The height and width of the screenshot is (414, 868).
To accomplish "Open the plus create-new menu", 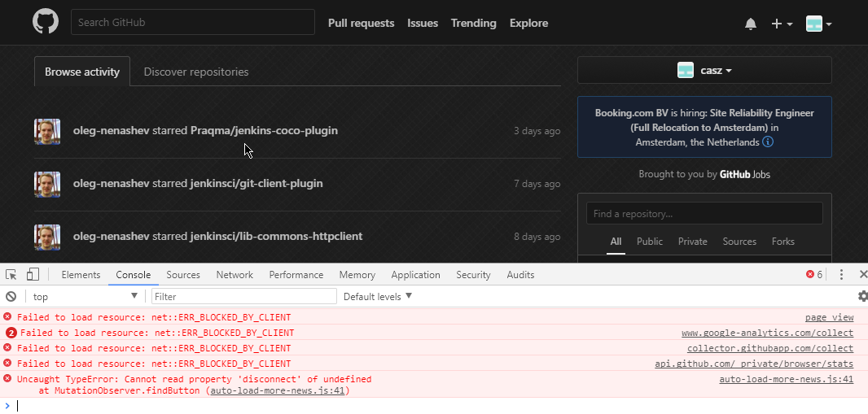I will click(x=782, y=24).
